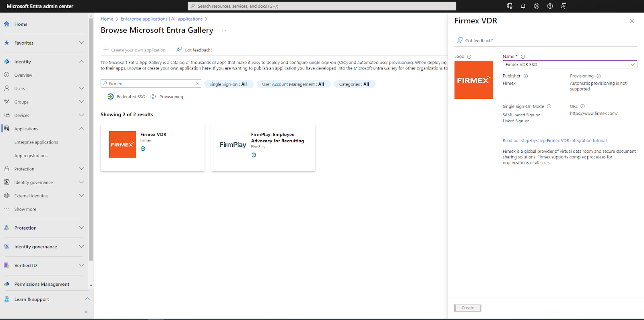Screen dimensions: 644x320
Task: Expand the Devices chevron
Action: click(81, 115)
